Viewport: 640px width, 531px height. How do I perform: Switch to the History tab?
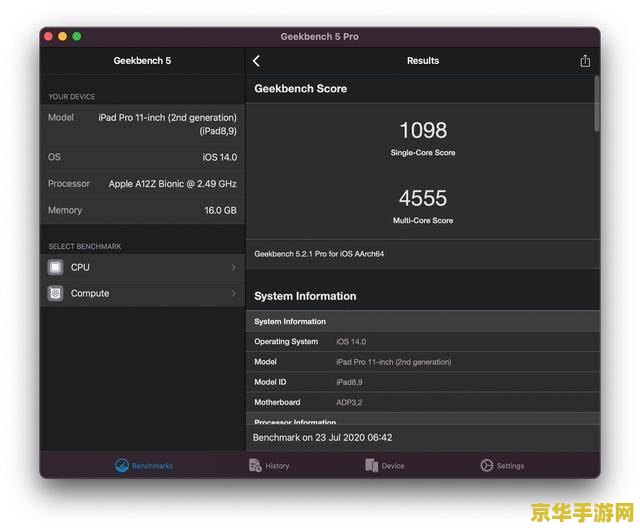coord(269,465)
